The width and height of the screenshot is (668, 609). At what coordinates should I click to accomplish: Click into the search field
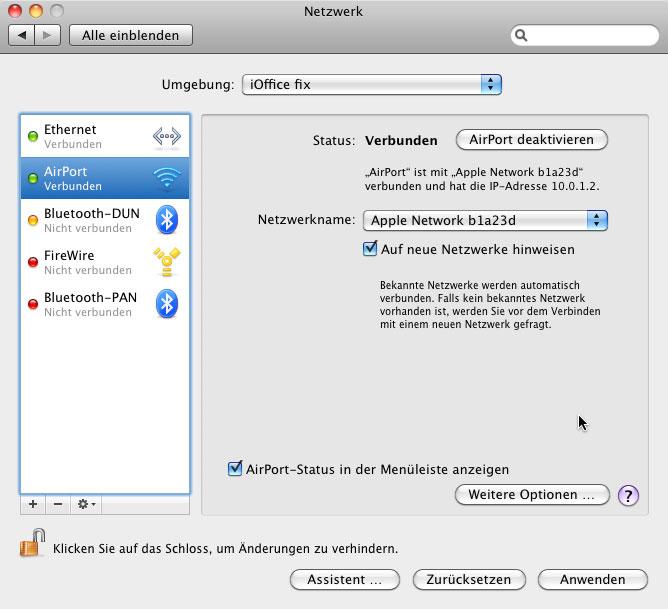(x=584, y=35)
